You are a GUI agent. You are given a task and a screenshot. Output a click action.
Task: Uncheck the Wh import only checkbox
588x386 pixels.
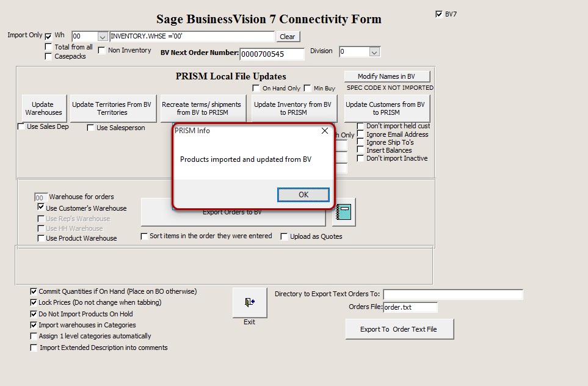click(48, 37)
